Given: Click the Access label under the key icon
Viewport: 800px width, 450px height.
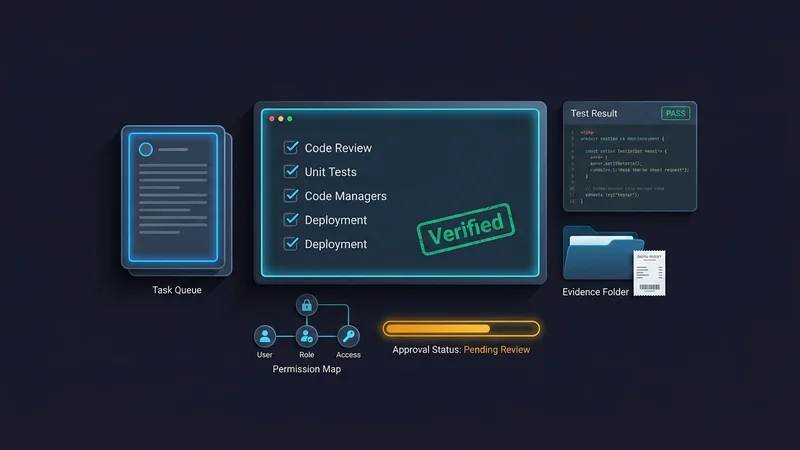Looking at the screenshot, I should click(348, 355).
